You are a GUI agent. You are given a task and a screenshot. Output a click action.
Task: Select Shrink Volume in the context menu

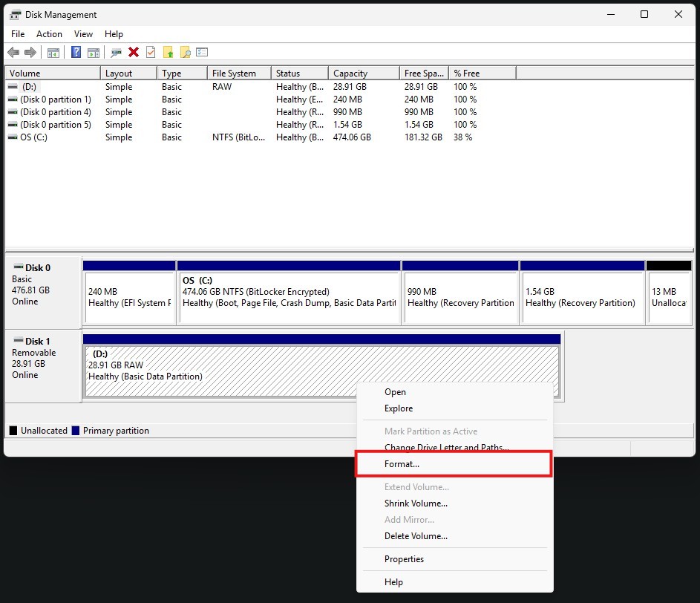(416, 503)
